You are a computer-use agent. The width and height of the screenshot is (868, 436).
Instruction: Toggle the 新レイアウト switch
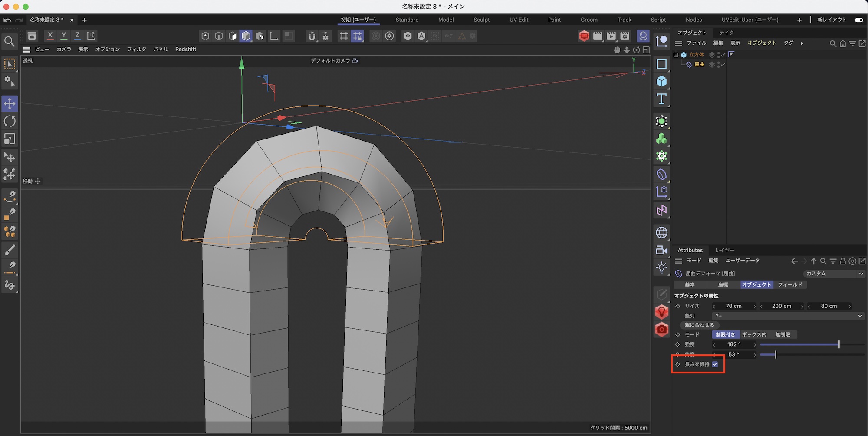(858, 20)
